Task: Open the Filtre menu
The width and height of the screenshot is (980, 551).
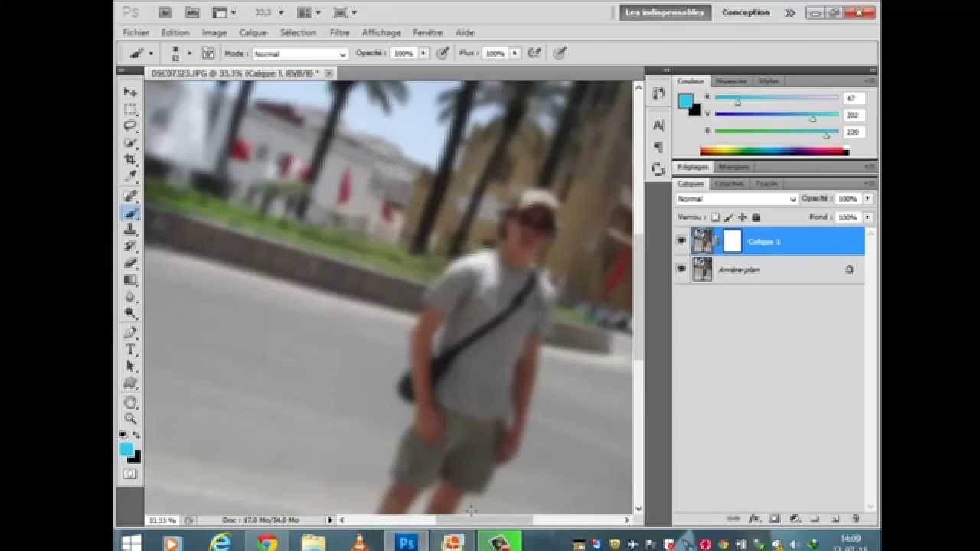Action: 339,33
